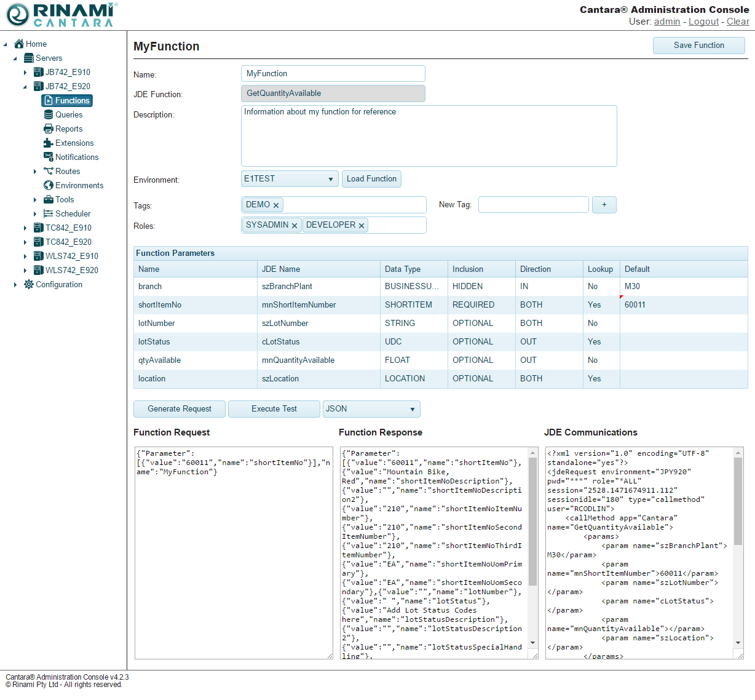This screenshot has height=700, width=755.
Task: Click into the New Tag field
Action: pos(533,205)
